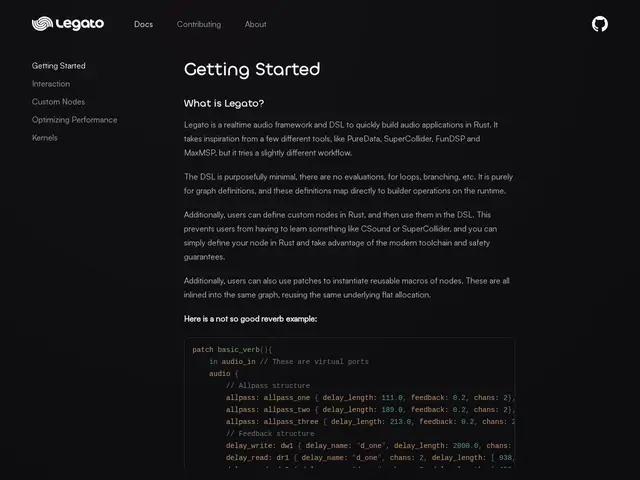
Task: Navigate to Custom Nodes in sidebar
Action: (58, 102)
